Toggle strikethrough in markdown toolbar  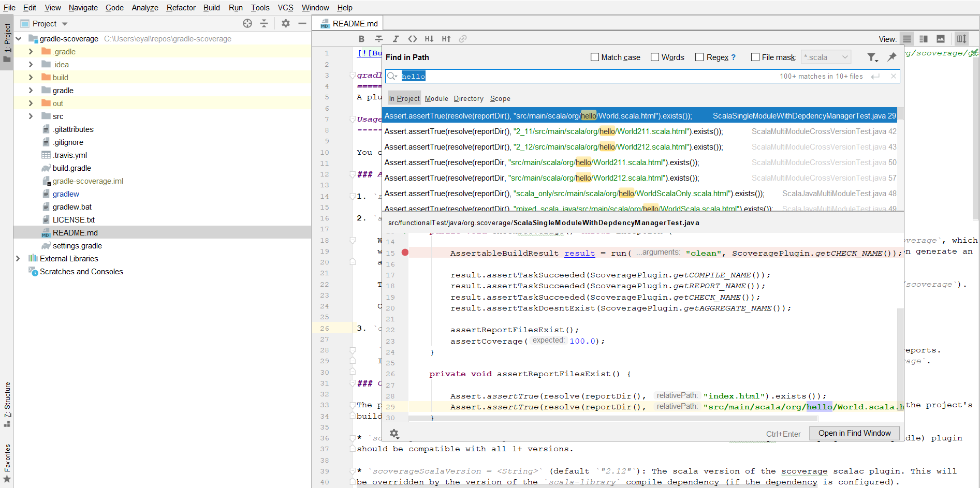[379, 38]
